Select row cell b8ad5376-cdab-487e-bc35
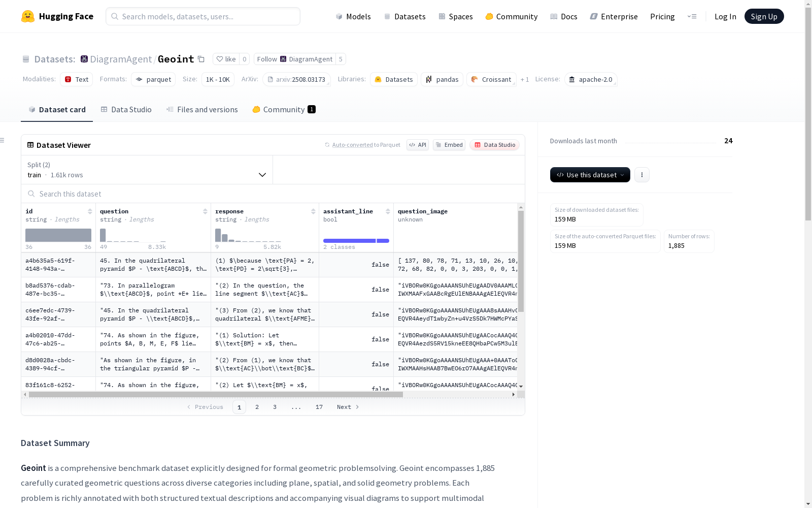This screenshot has height=508, width=812. [58, 290]
